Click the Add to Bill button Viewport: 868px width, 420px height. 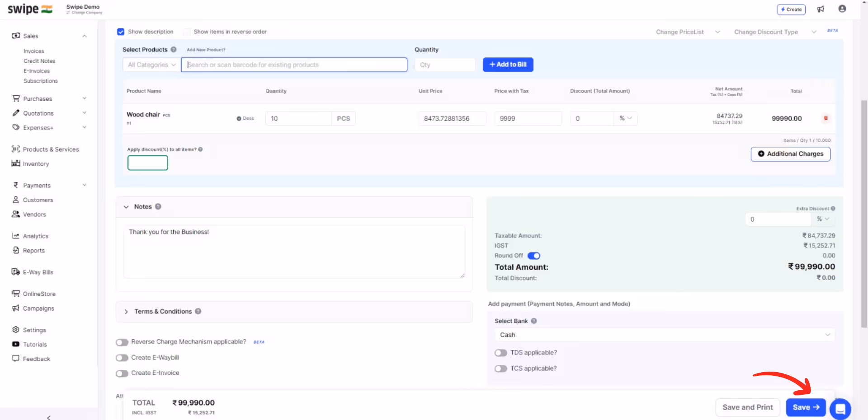[x=508, y=65]
